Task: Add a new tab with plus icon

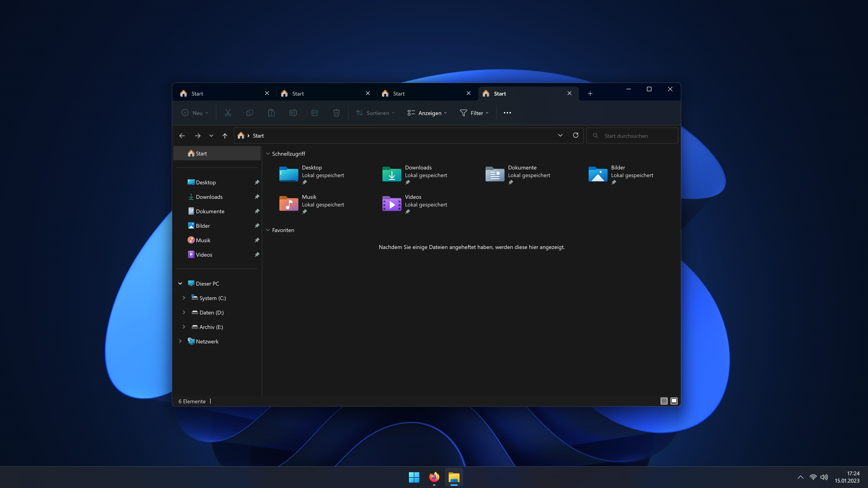Action: tap(590, 94)
